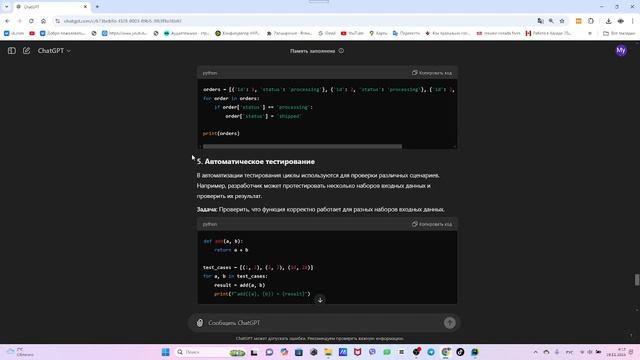
Task: Copy code from the first Python block
Action: (432, 73)
